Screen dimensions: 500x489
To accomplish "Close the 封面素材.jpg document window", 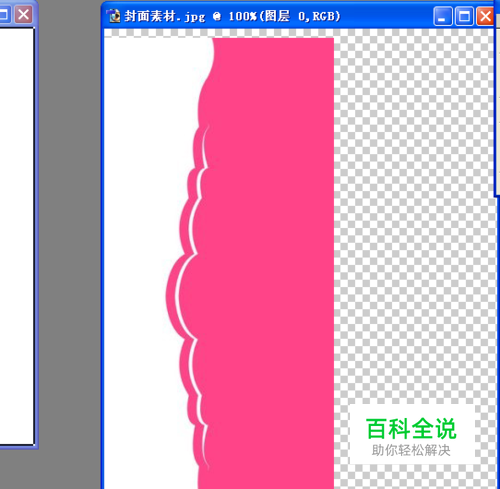I will (485, 16).
